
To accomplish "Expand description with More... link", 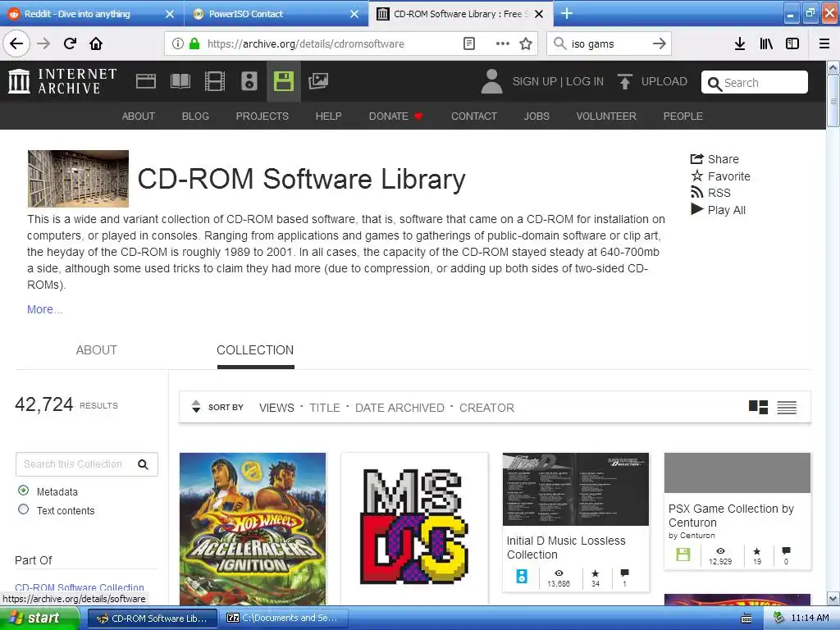I will click(x=44, y=309).
